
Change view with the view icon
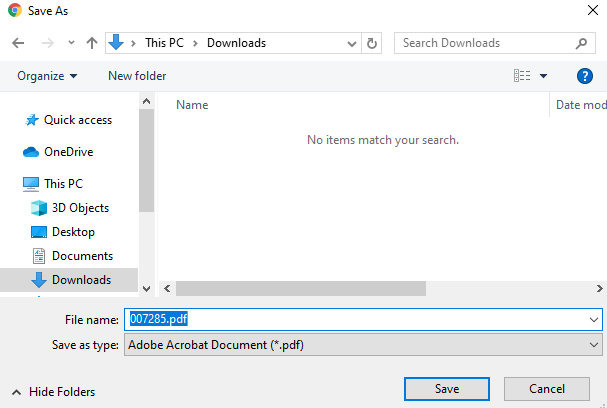point(522,75)
